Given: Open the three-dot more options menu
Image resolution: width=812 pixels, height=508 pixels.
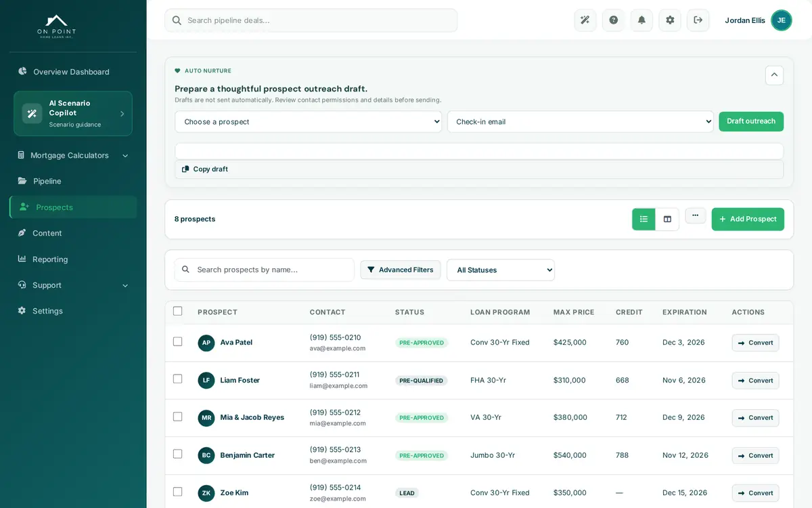Looking at the screenshot, I should (695, 215).
